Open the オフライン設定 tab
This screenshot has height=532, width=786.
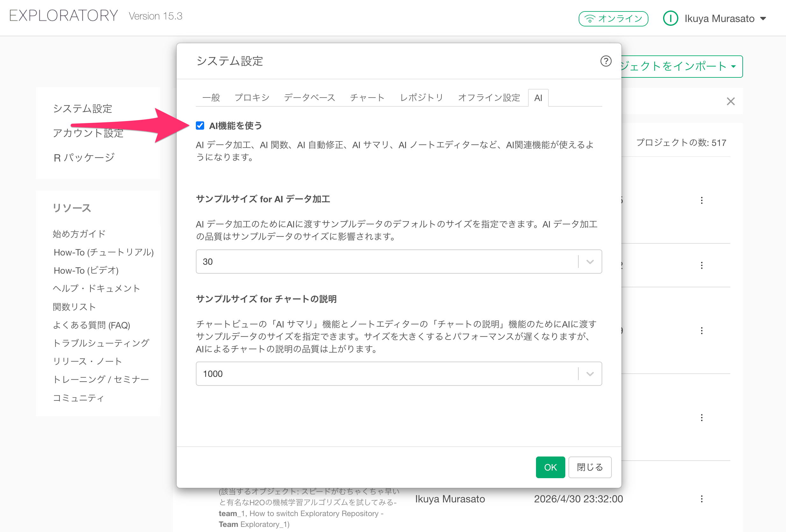click(x=489, y=98)
